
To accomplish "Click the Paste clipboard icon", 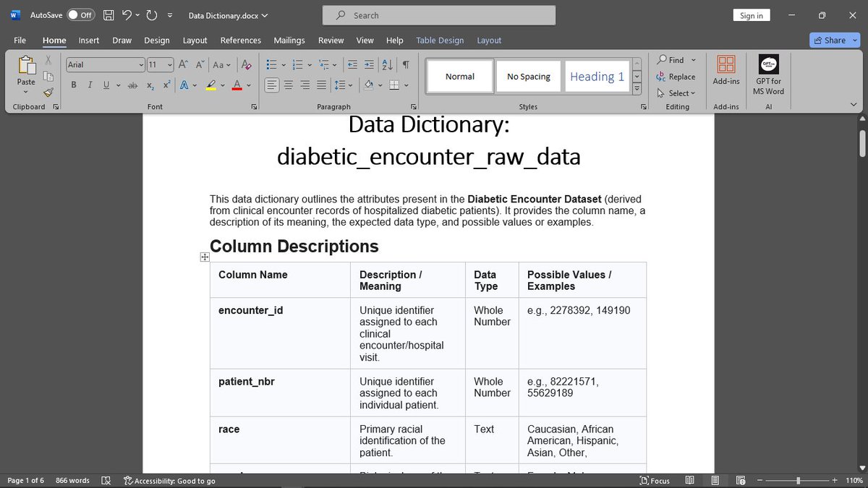I will pos(26,65).
